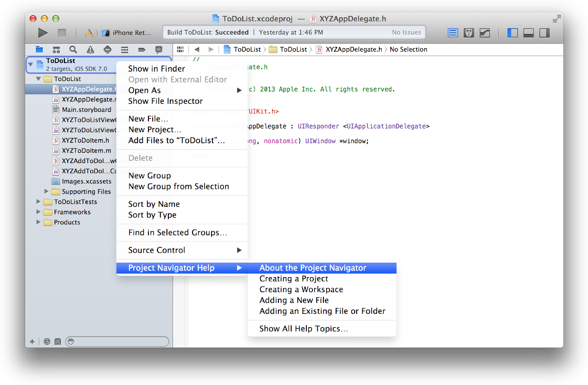Viewport: 588px width, 385px height.
Task: Choose New Group menu item
Action: point(182,175)
